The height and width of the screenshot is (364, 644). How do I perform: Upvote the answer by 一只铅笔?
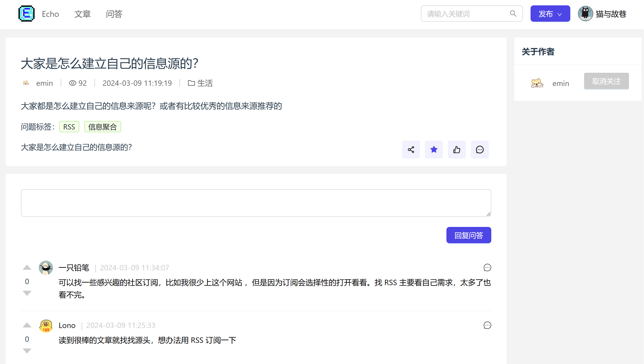point(27,268)
